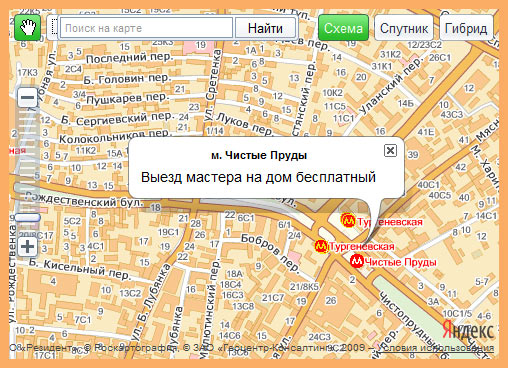Click the zoom level slider handle
Image resolution: width=508 pixels, height=368 pixels.
[27, 218]
